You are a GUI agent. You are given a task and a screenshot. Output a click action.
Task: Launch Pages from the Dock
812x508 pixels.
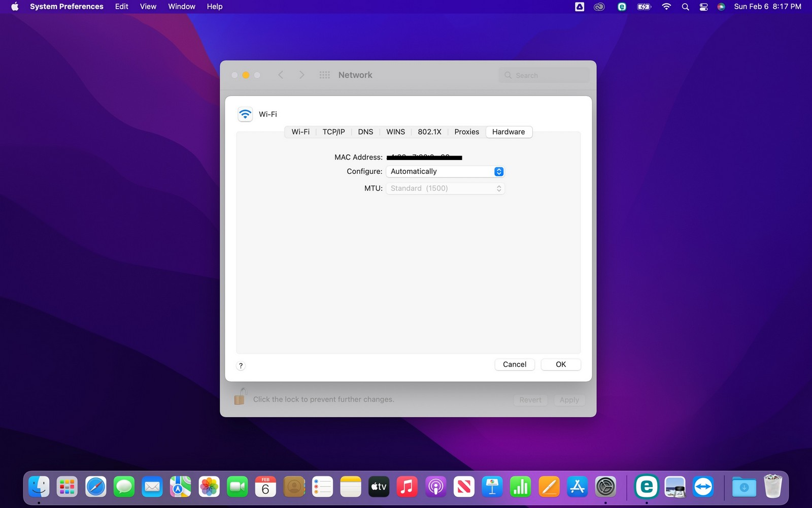click(549, 487)
